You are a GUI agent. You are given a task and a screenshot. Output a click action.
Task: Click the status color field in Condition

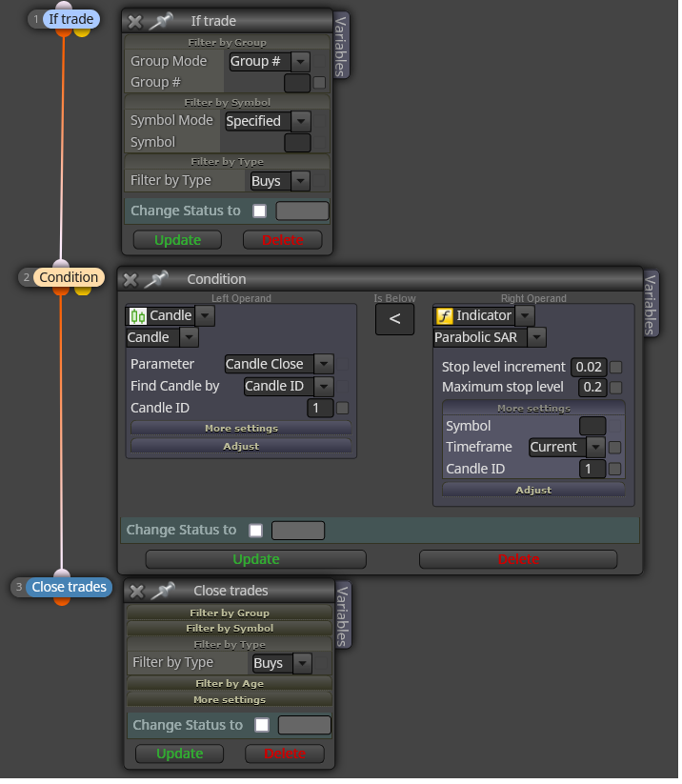299,533
